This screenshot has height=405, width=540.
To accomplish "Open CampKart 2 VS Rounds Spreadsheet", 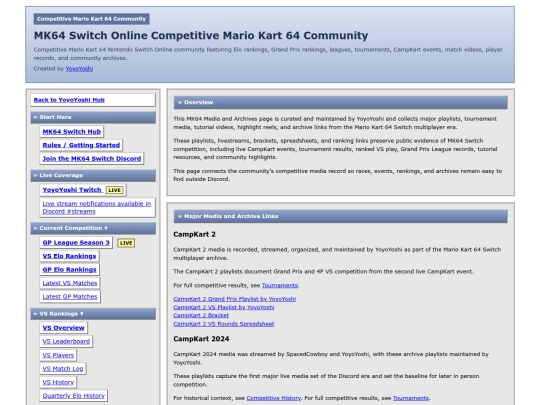I will (224, 324).
